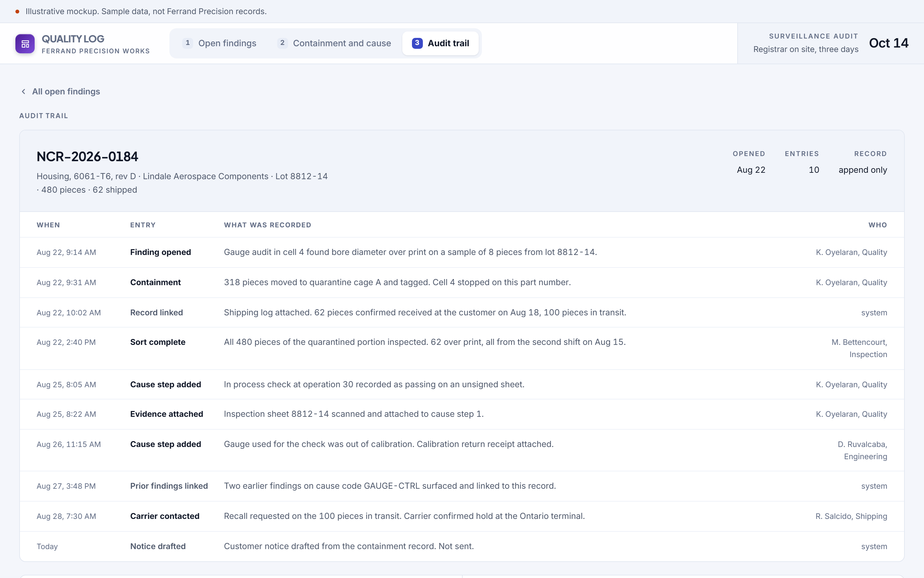Click the Housing, 6061-T6, rev D subtitle
This screenshot has height=578, width=924.
point(182,183)
